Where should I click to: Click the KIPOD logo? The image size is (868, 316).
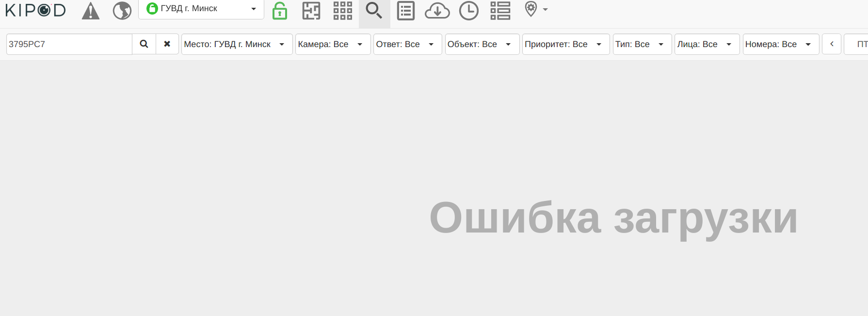tap(35, 10)
